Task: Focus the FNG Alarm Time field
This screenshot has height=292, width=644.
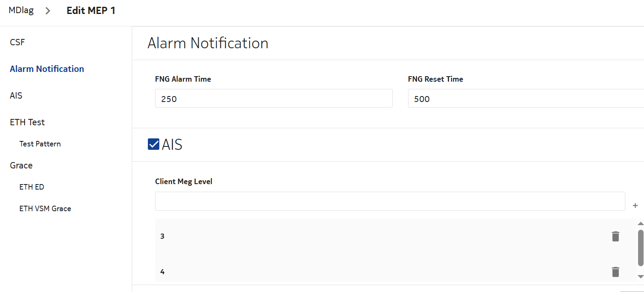Action: click(274, 98)
